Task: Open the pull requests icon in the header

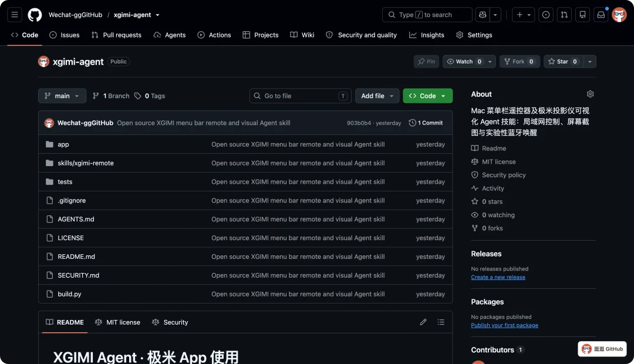Action: (564, 15)
